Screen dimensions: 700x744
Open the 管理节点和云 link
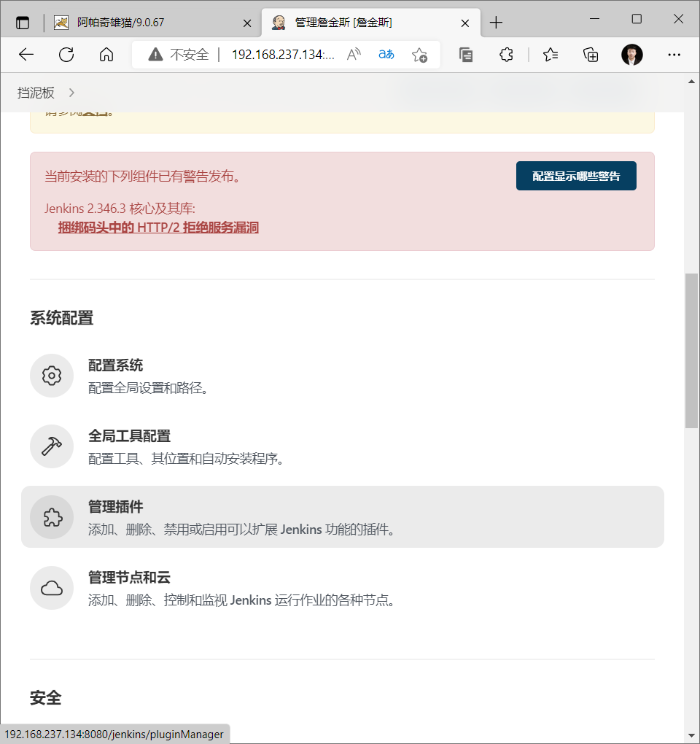[x=129, y=577]
